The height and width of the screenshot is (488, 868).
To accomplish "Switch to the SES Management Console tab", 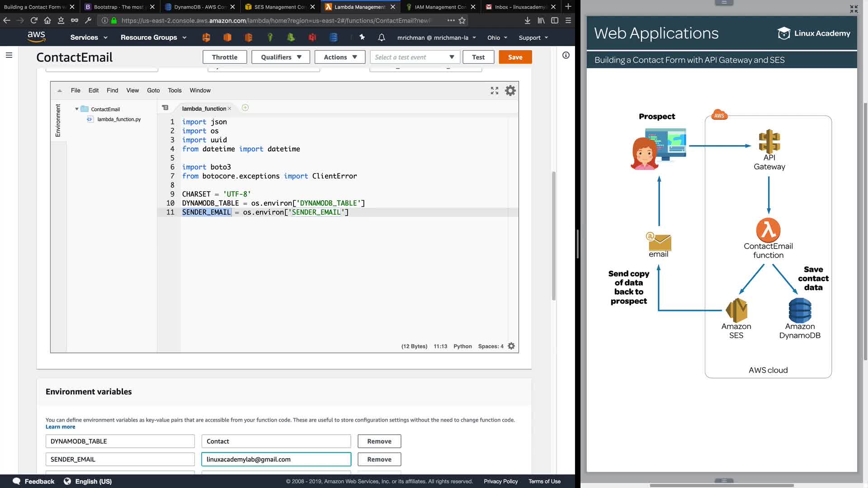I will [279, 7].
